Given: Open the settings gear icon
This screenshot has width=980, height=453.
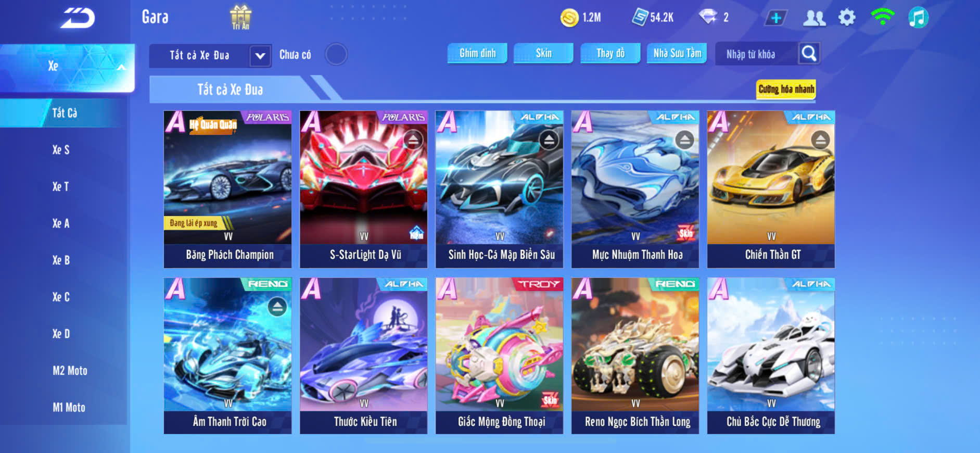Looking at the screenshot, I should pyautogui.click(x=847, y=18).
